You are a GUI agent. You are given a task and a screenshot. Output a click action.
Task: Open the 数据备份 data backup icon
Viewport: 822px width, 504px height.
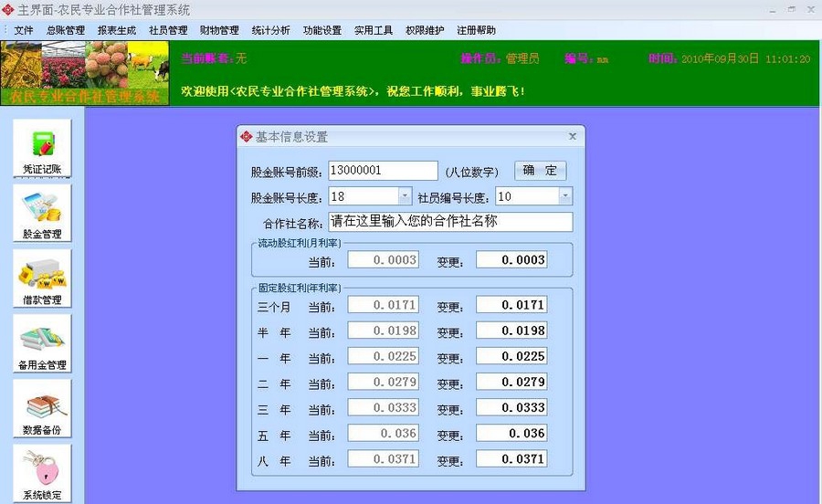tap(42, 409)
